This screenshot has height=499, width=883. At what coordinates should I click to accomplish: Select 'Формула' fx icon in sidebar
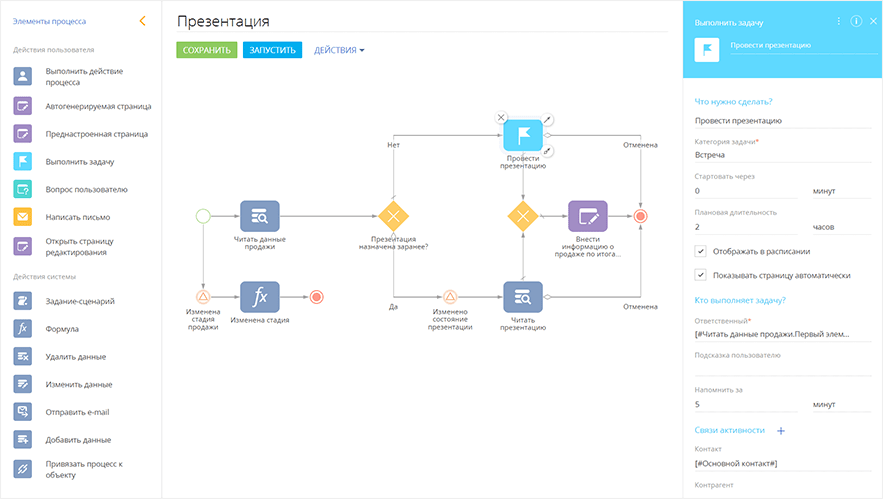(23, 328)
